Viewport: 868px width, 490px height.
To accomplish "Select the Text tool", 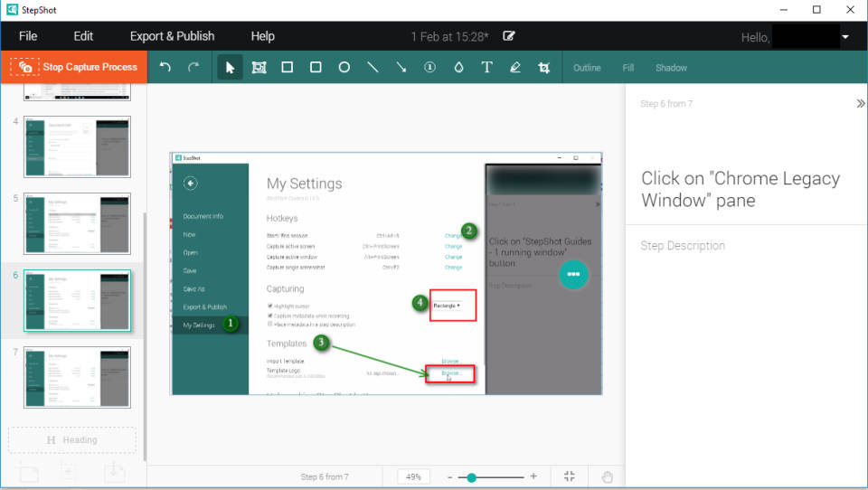I will [x=486, y=68].
